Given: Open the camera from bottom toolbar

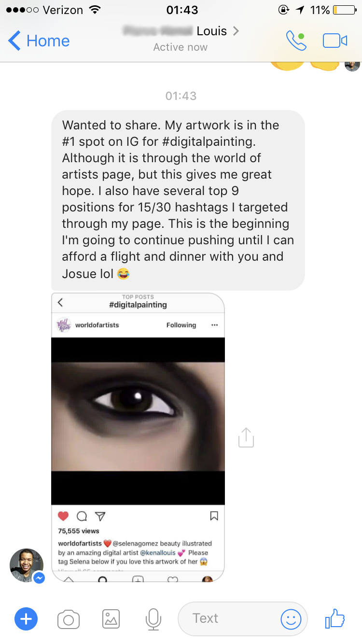Looking at the screenshot, I should (69, 619).
